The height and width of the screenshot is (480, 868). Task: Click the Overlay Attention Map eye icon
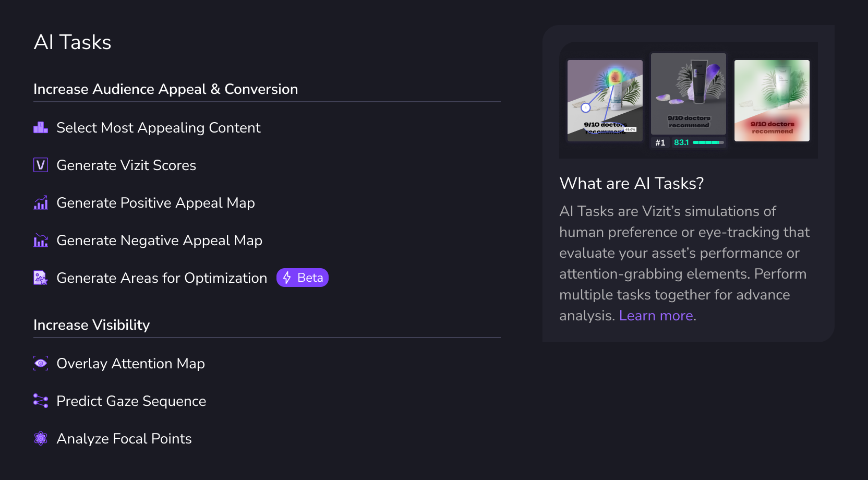[41, 364]
